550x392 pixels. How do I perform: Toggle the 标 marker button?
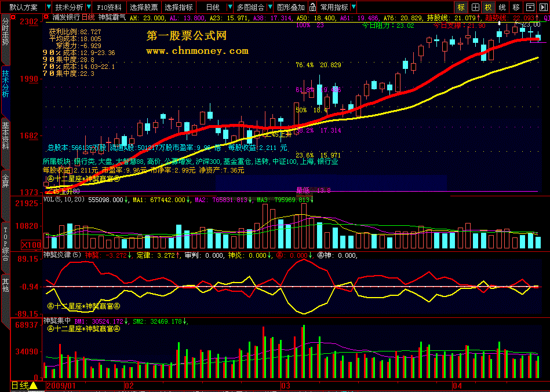[461, 7]
